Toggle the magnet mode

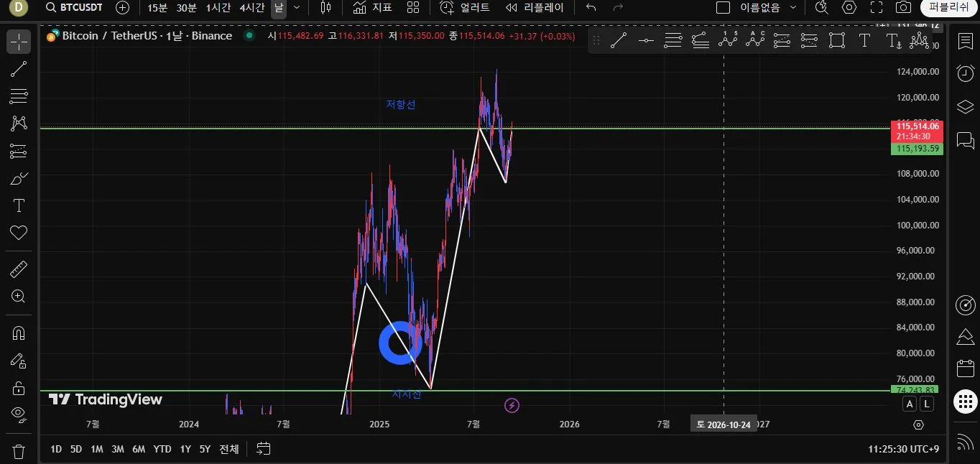(x=19, y=333)
